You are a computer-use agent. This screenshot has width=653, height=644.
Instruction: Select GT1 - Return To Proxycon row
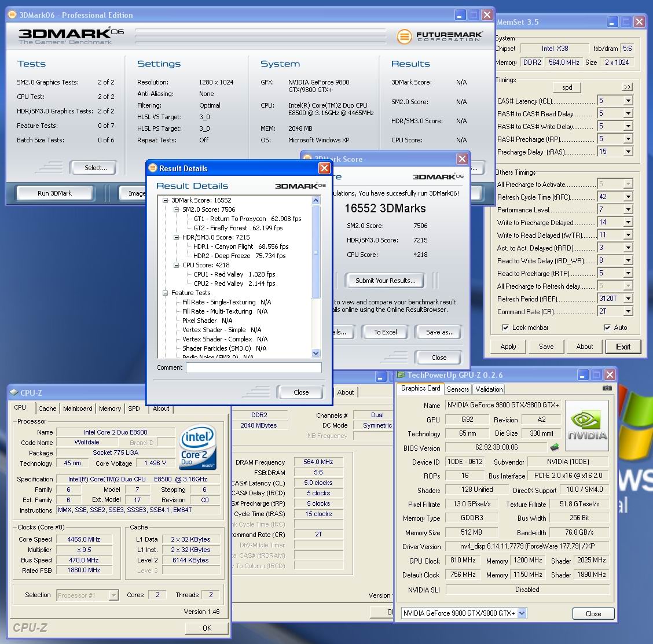[x=247, y=219]
